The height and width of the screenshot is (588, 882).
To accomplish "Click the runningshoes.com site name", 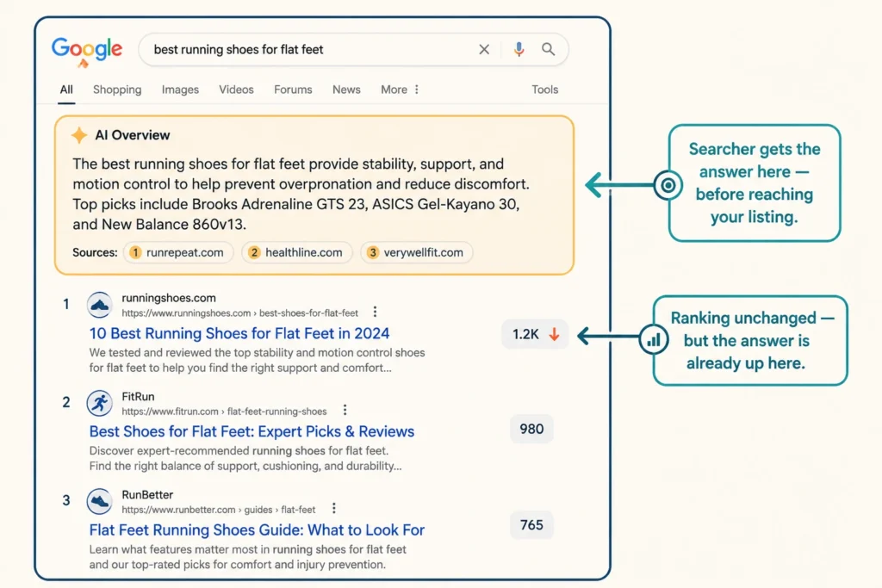I will (x=169, y=298).
